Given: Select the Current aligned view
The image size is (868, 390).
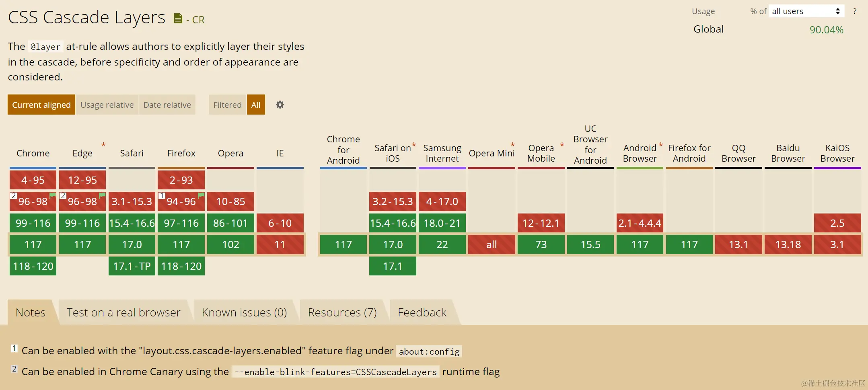Looking at the screenshot, I should point(41,105).
